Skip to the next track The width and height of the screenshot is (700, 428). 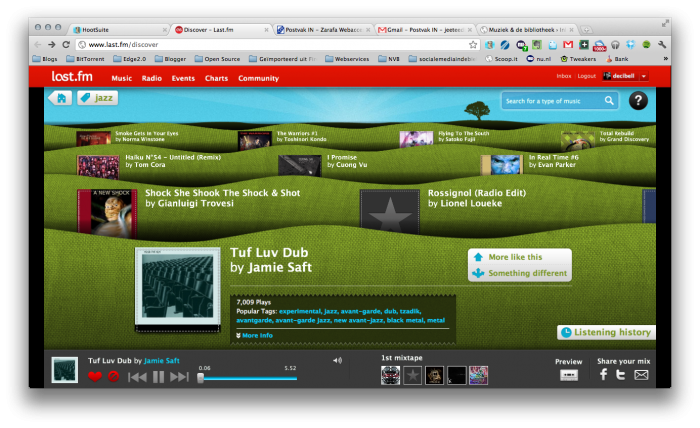(x=179, y=377)
